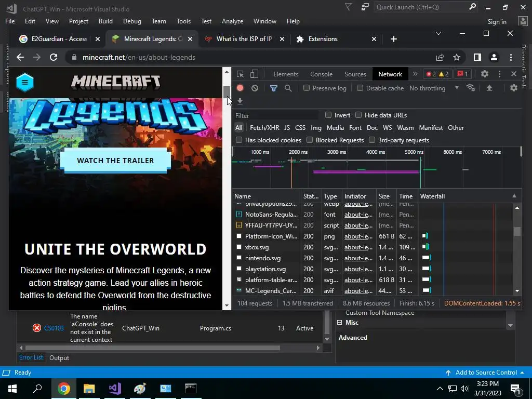The height and width of the screenshot is (399, 532).
Task: Switch to the Sources DevTools tab
Action: coord(355,74)
